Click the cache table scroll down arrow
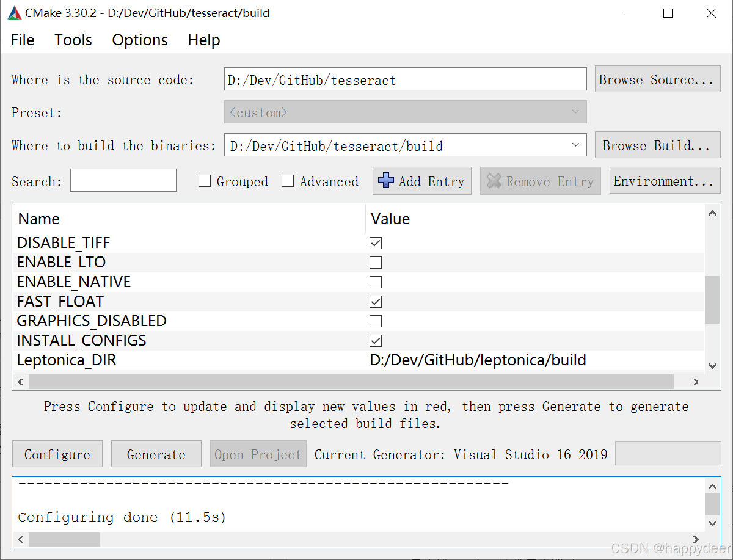The image size is (733, 560). pyautogui.click(x=712, y=366)
